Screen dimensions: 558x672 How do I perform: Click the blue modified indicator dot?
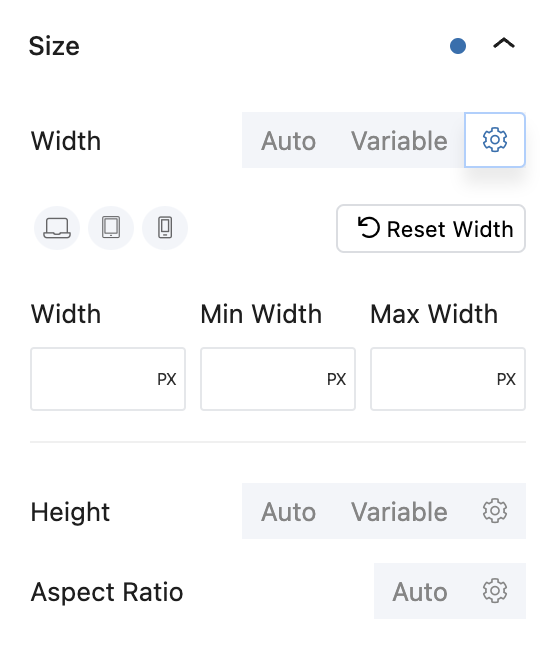click(458, 46)
